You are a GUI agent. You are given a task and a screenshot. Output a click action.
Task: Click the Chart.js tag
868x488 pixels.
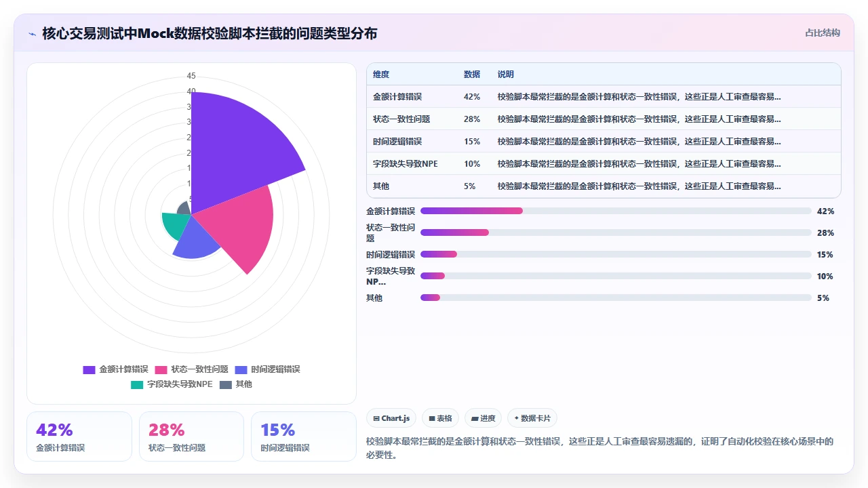(392, 418)
